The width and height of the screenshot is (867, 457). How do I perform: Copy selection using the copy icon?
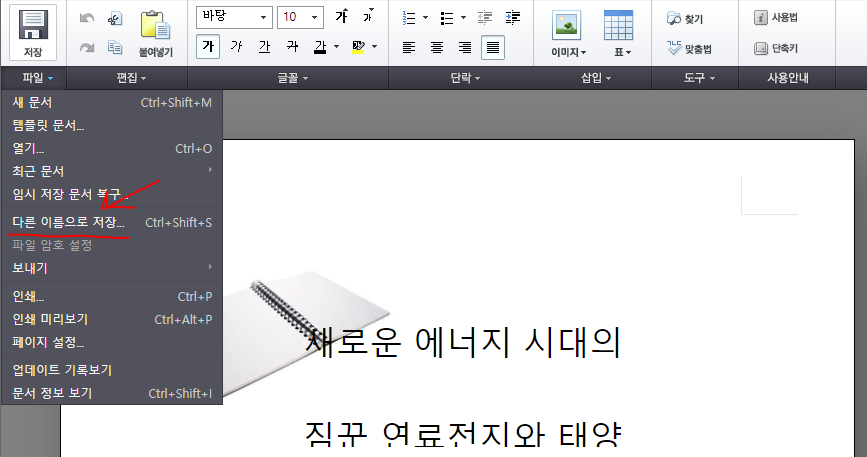114,48
